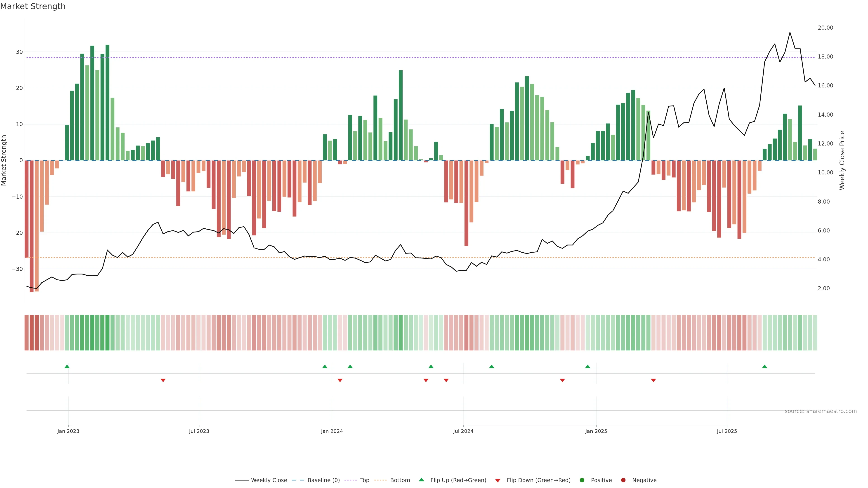Click the Jan 2025 x-axis label
This screenshot has width=868, height=488.
click(596, 431)
